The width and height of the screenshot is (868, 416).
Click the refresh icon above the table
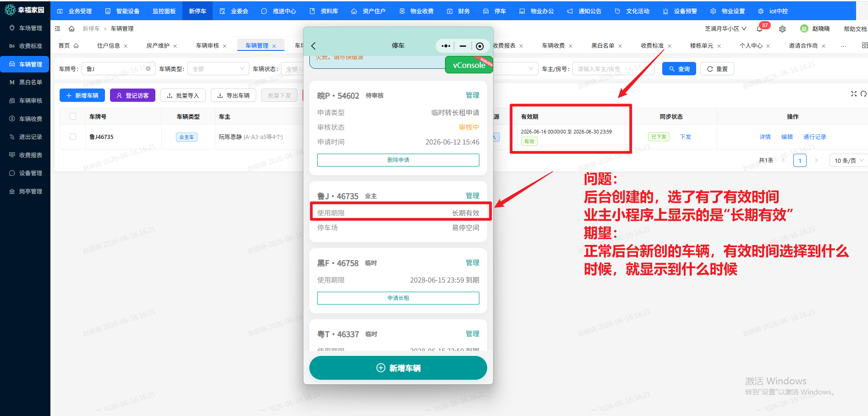pos(863,94)
